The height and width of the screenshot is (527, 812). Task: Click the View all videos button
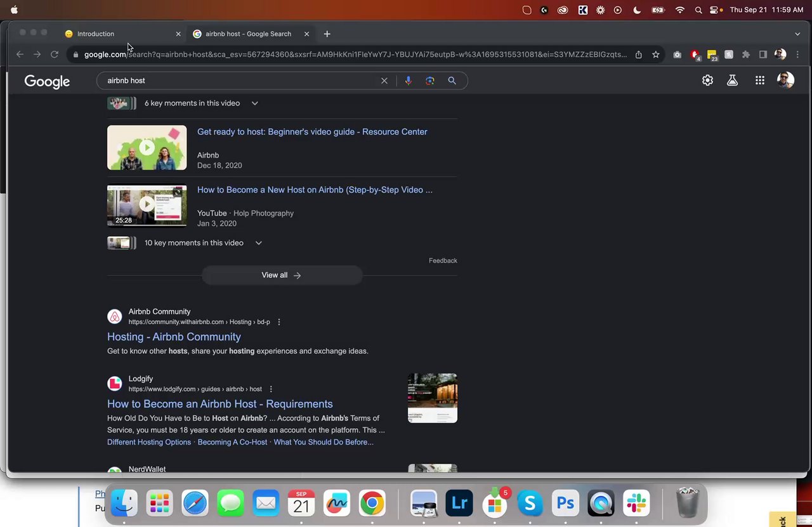pos(282,275)
